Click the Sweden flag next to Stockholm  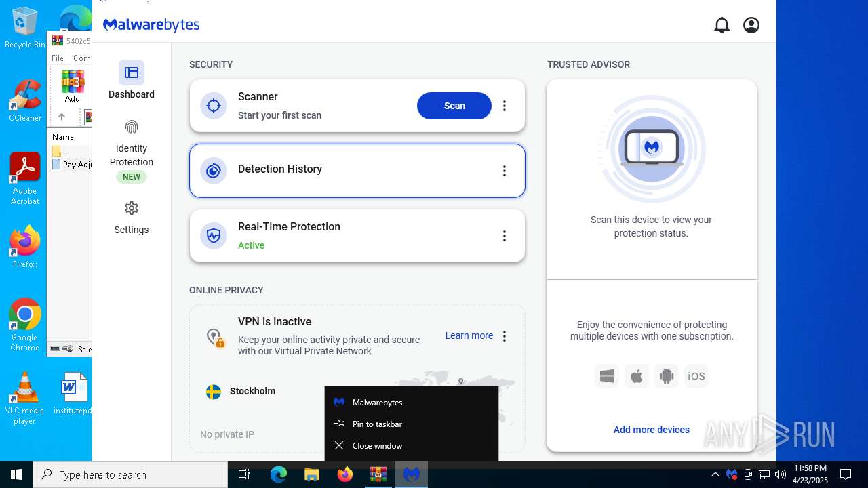214,392
